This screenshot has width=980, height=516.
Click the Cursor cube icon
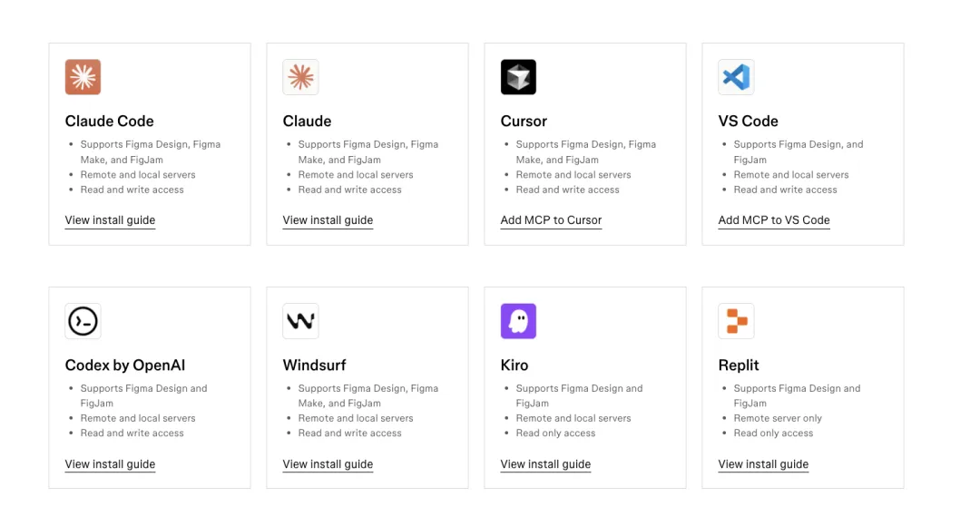[x=518, y=77]
